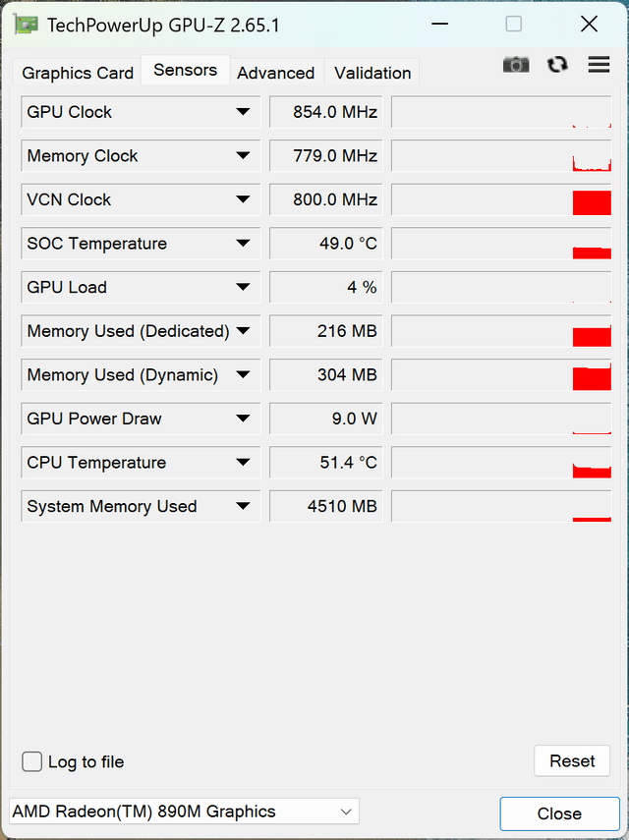629x840 pixels.
Task: Toggle the Log to file checkbox
Action: [32, 761]
